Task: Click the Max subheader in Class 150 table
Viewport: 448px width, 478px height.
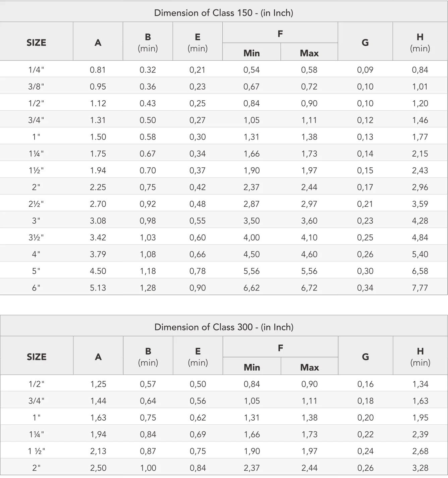Action: 309,53
